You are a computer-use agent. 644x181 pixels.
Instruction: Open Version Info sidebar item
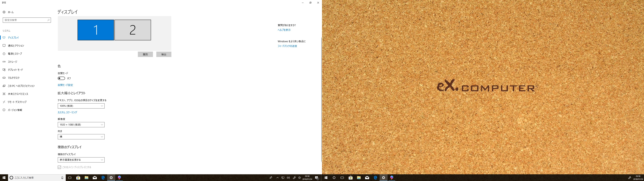15,110
